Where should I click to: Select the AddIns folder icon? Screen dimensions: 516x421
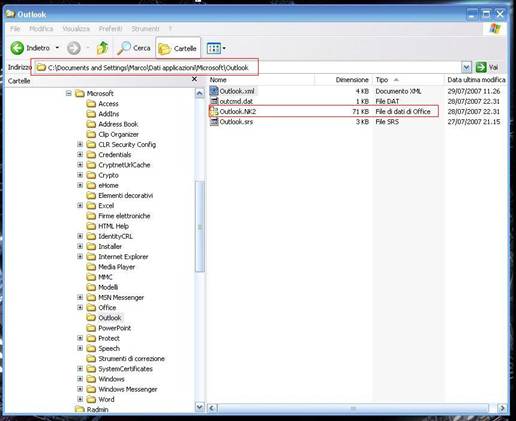91,114
